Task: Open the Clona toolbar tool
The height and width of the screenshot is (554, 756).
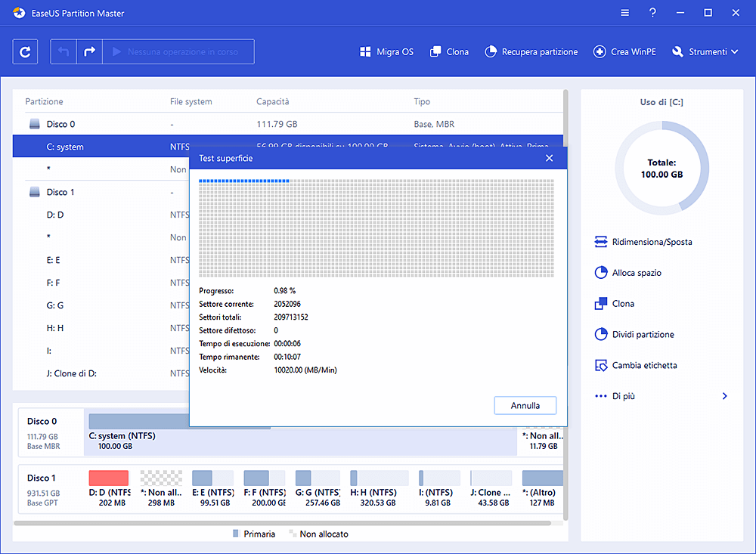Action: [x=449, y=51]
